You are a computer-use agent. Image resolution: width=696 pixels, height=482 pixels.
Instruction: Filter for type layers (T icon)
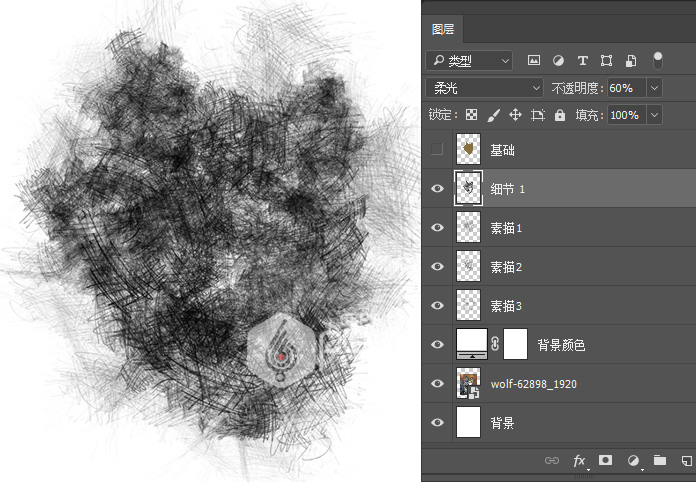point(582,60)
